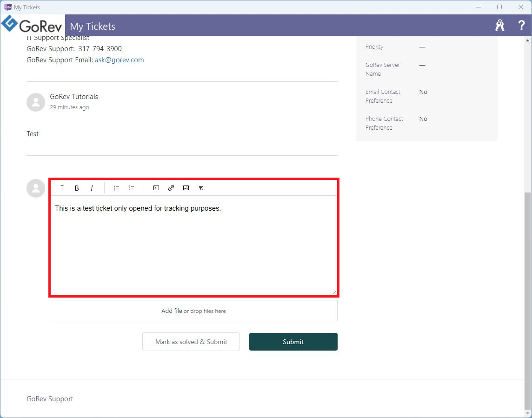
Task: Insert a hyperlink in the reply
Action: point(171,188)
